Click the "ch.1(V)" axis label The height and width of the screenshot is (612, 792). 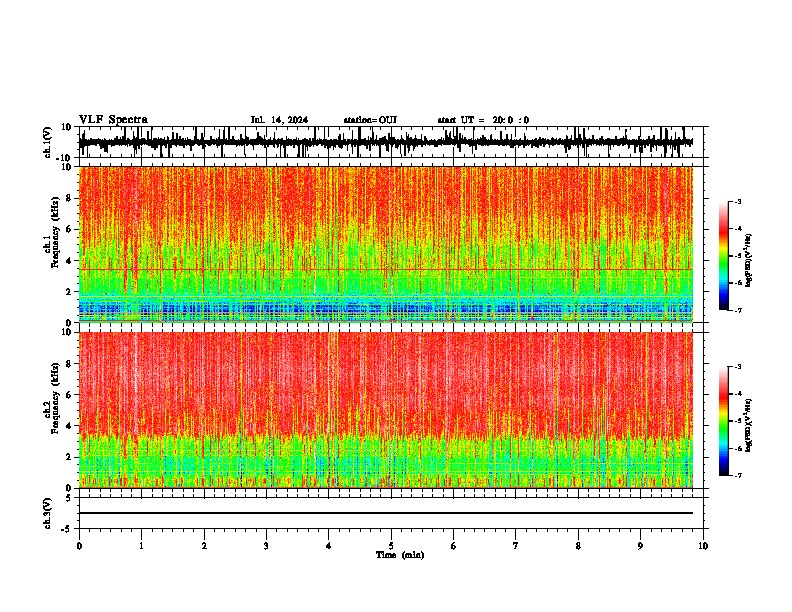pyautogui.click(x=48, y=142)
